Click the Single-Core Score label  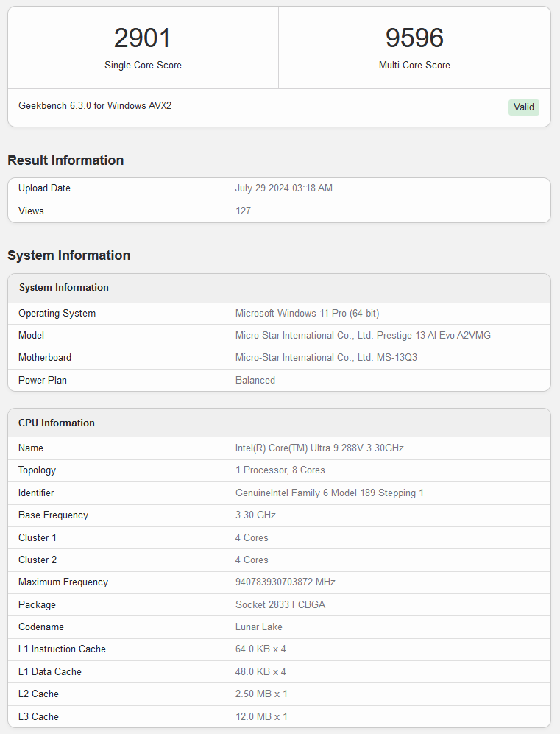tap(143, 66)
